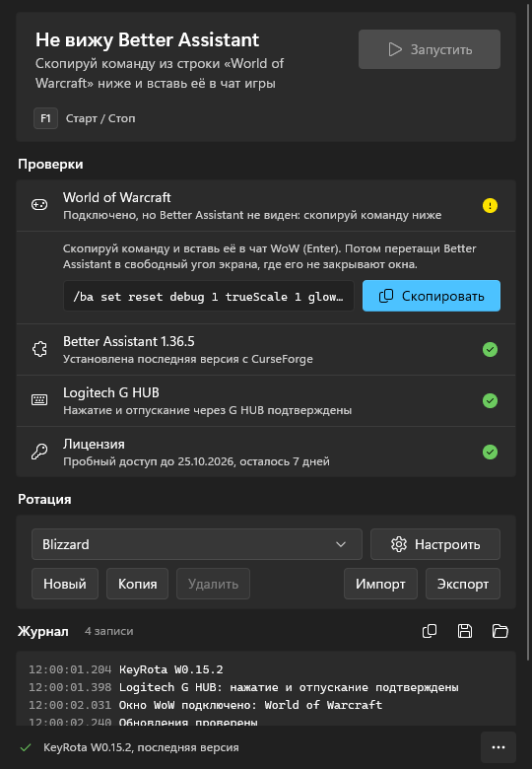The width and height of the screenshot is (532, 769).
Task: Click the yellow warning status icon
Action: pos(490,205)
